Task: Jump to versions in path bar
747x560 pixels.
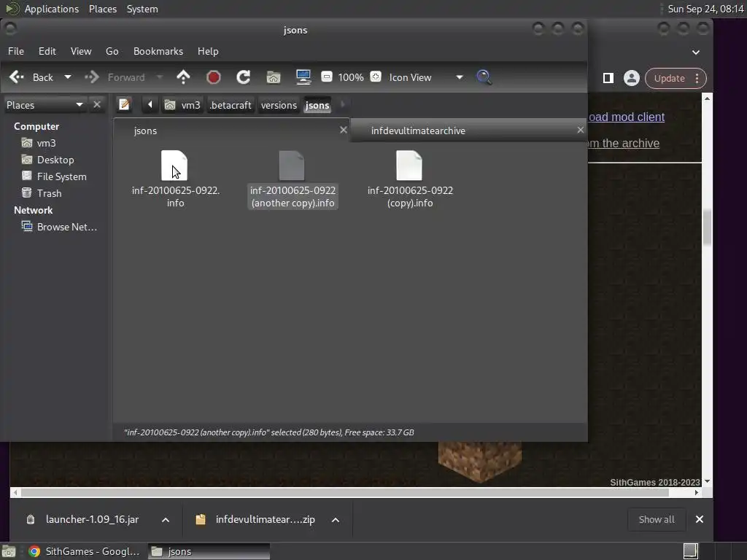Action: (279, 105)
